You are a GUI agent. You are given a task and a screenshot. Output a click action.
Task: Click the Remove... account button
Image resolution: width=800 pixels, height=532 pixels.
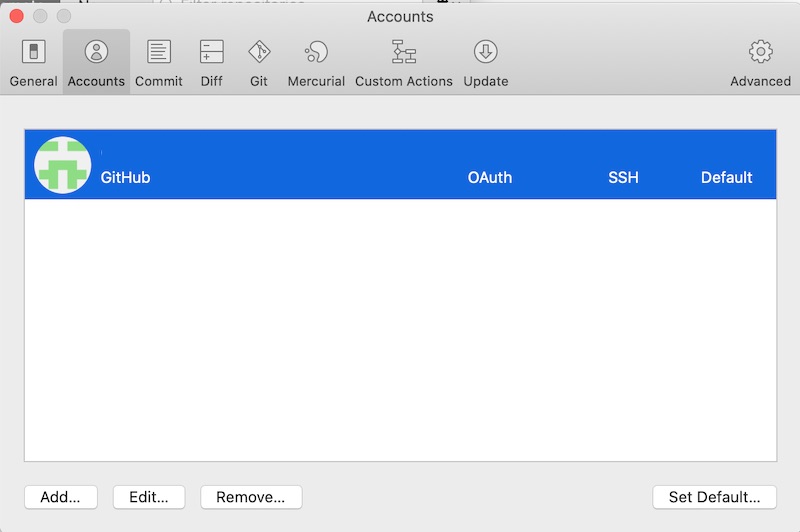tap(251, 497)
